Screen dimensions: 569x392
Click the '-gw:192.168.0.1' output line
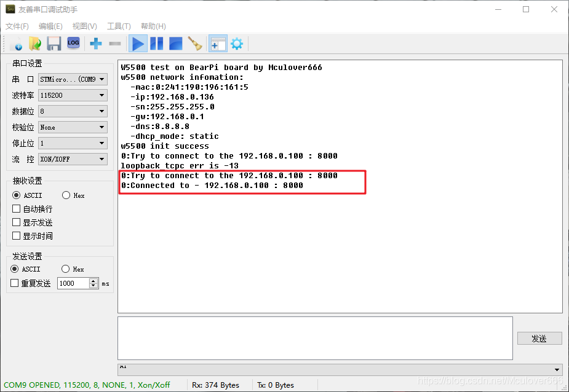click(x=167, y=117)
